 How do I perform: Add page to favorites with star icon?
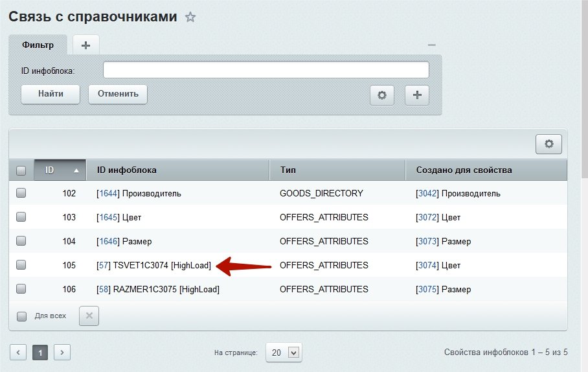coord(190,17)
